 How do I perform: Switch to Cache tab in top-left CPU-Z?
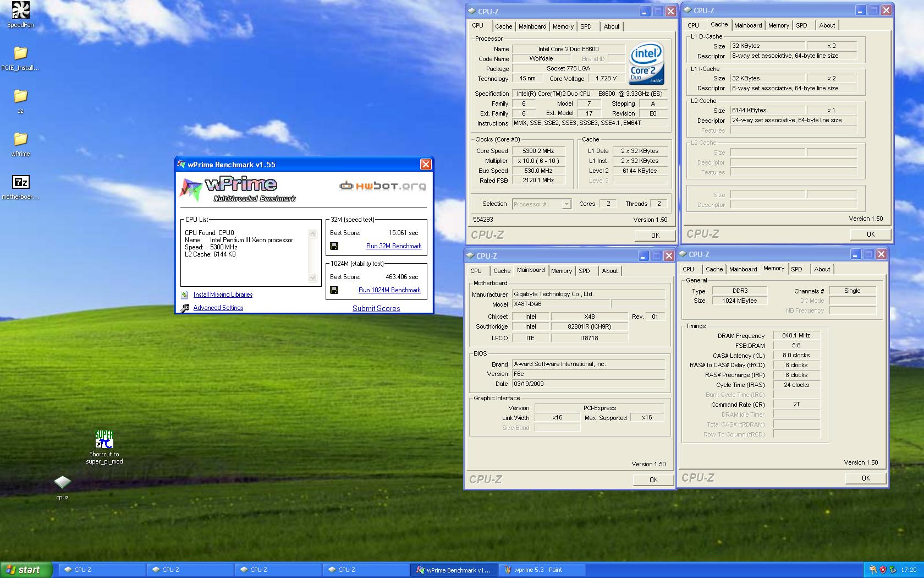click(503, 26)
